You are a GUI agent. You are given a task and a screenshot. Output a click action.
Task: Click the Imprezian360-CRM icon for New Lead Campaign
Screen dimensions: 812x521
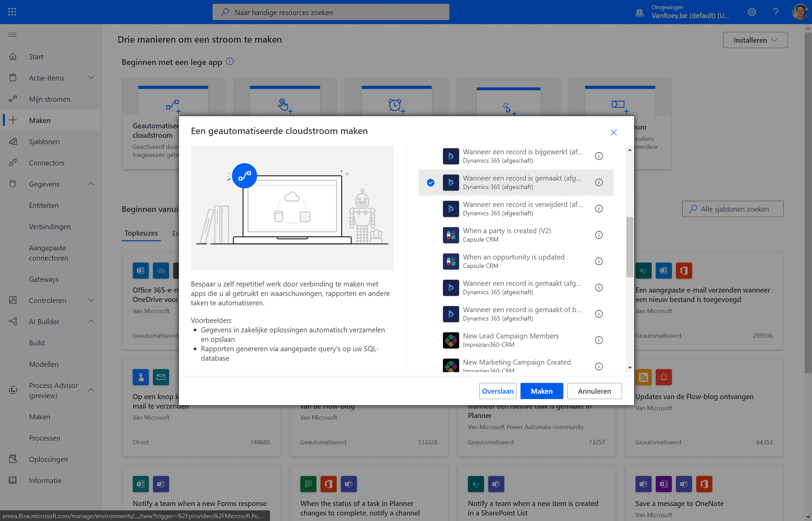coord(451,340)
